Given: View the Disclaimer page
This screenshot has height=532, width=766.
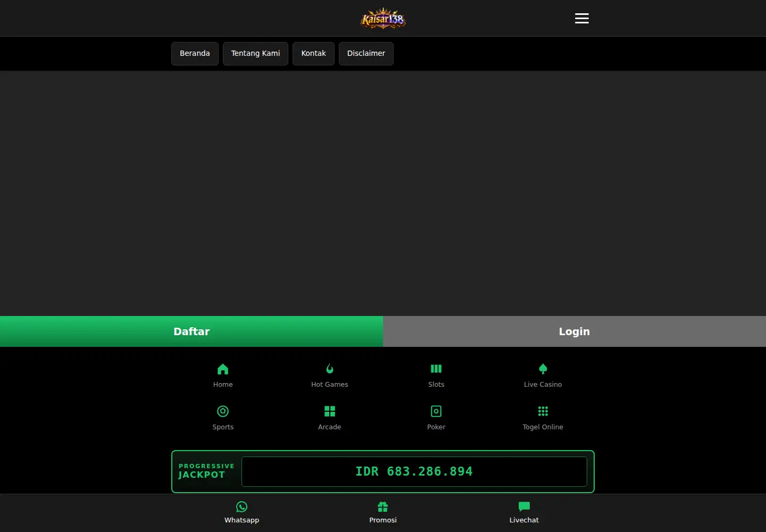Looking at the screenshot, I should (x=366, y=54).
